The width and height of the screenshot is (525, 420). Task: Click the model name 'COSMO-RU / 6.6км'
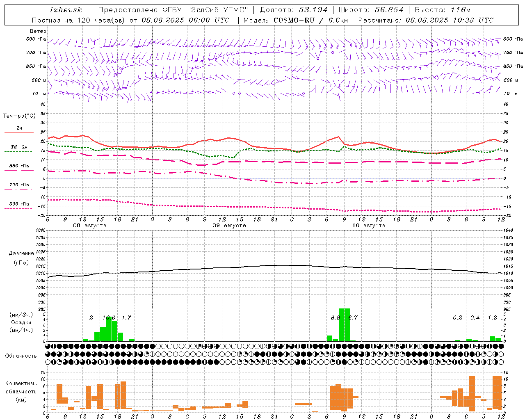click(x=310, y=20)
